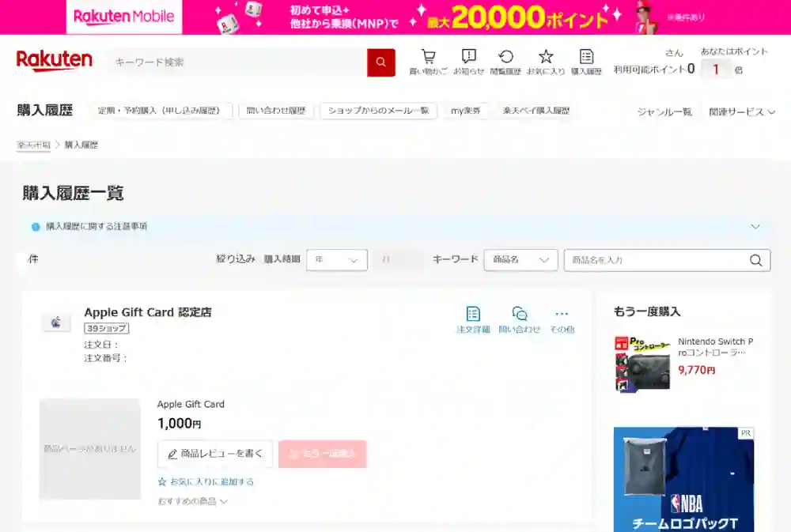The height and width of the screenshot is (532, 791).
Task: Click Nintendo Switch Proコントローラー product name
Action: [715, 347]
